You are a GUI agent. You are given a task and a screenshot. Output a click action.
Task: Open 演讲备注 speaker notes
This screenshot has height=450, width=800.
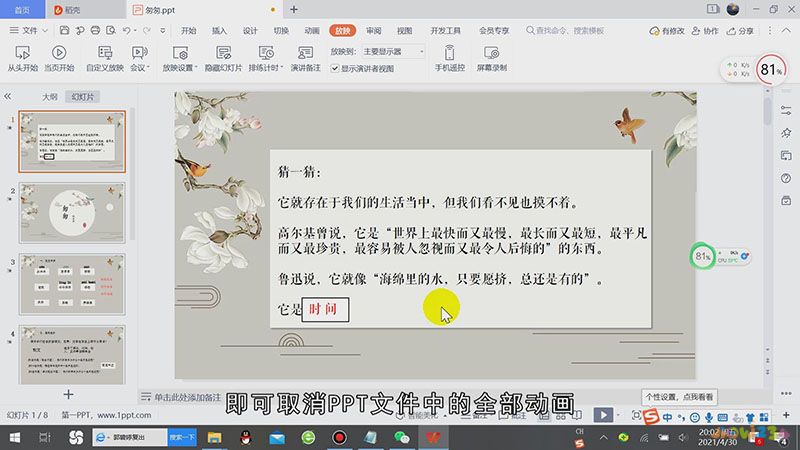tap(305, 58)
